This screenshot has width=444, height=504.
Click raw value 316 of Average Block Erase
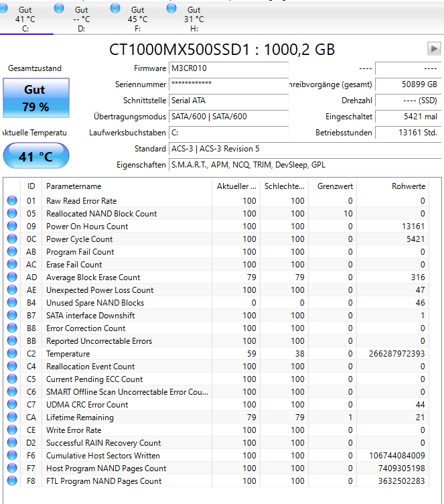[418, 277]
